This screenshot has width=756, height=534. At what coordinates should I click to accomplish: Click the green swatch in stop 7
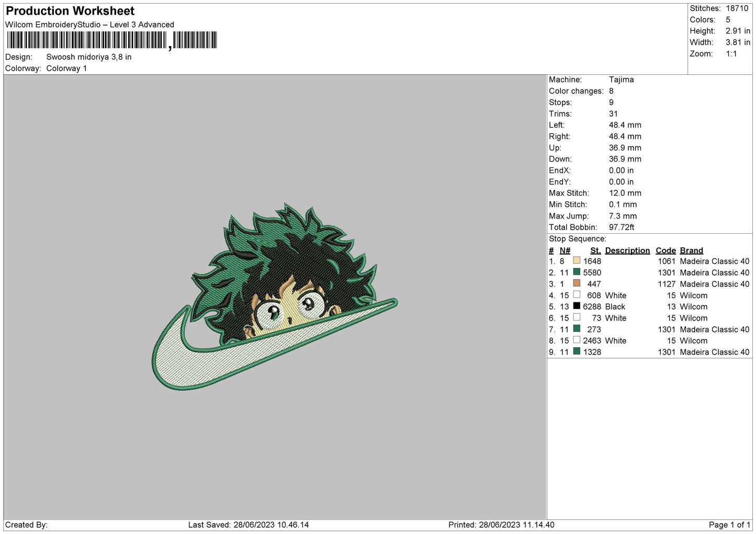pos(577,328)
